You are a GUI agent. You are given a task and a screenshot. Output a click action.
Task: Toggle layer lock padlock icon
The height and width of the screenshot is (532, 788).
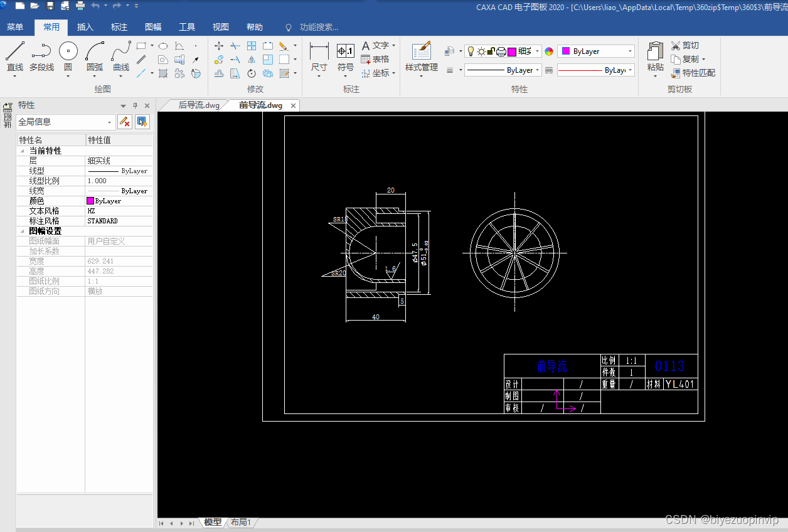click(491, 51)
